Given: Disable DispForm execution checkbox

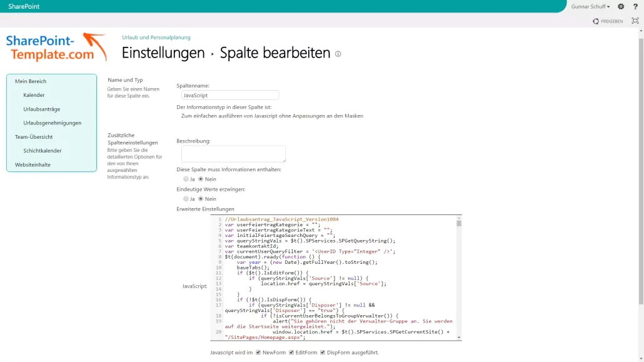Looking at the screenshot, I should click(x=322, y=353).
